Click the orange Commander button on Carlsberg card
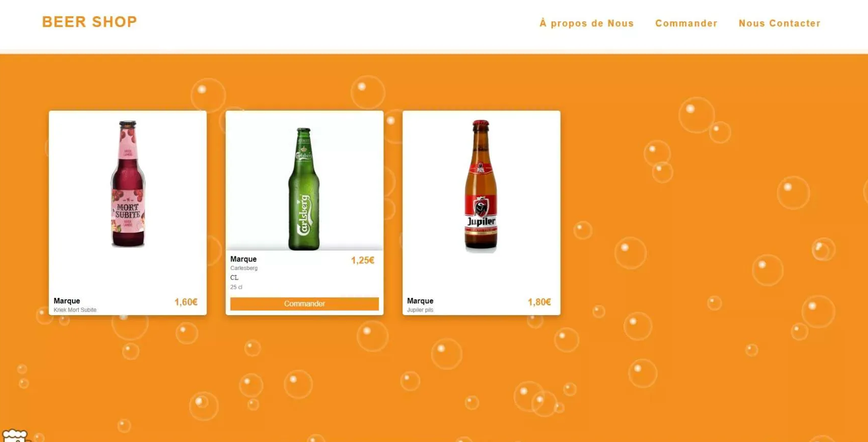This screenshot has width=868, height=442. point(304,303)
